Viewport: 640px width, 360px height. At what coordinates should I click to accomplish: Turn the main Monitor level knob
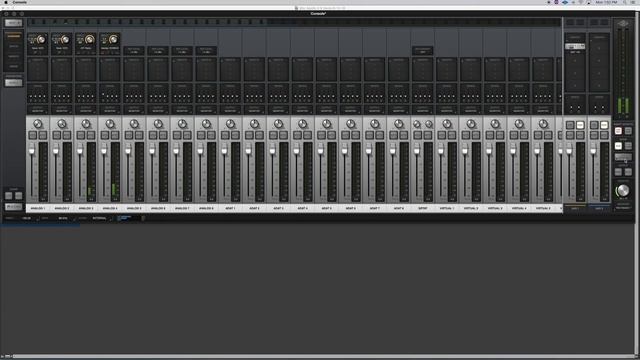tap(623, 190)
